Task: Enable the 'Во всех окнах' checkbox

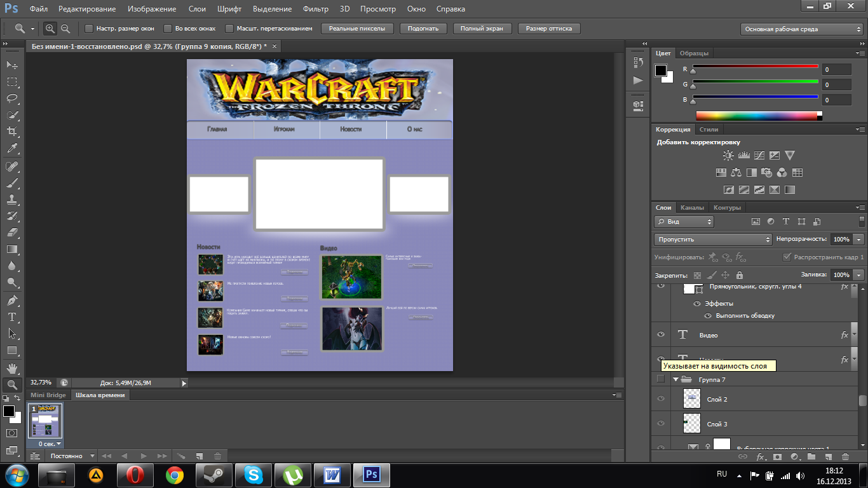Action: [x=168, y=29]
